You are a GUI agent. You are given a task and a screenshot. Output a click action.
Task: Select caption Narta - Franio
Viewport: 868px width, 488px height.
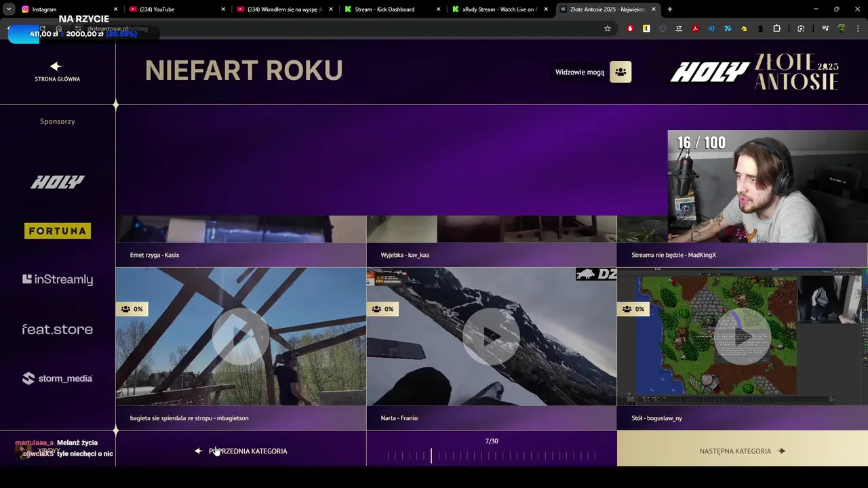pos(399,418)
